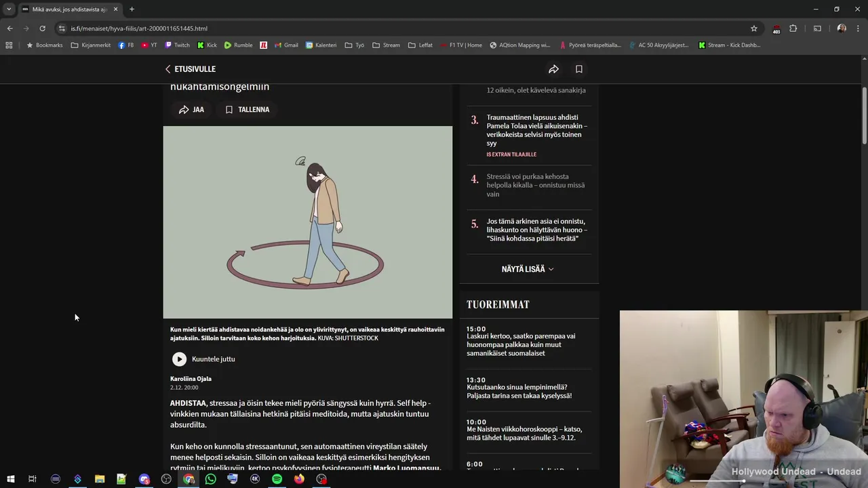
Task: Open site info icon in address bar
Action: (x=62, y=28)
